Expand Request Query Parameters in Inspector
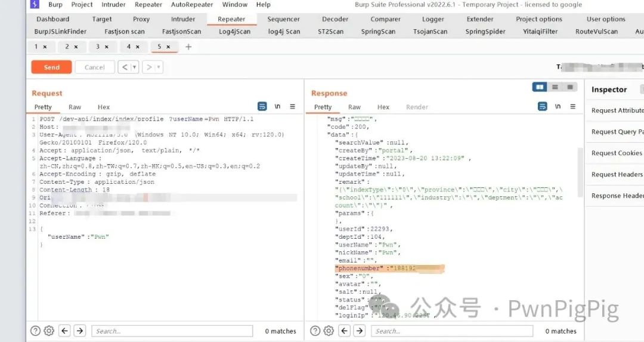 pos(617,131)
